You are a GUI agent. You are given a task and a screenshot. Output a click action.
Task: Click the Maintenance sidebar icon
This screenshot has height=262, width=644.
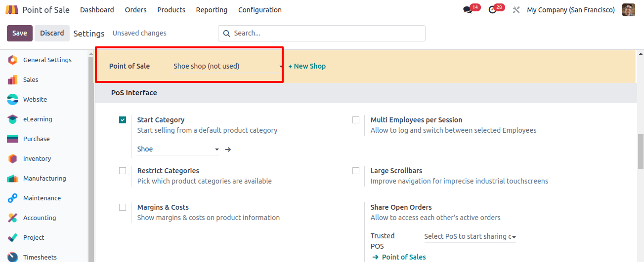click(x=13, y=198)
